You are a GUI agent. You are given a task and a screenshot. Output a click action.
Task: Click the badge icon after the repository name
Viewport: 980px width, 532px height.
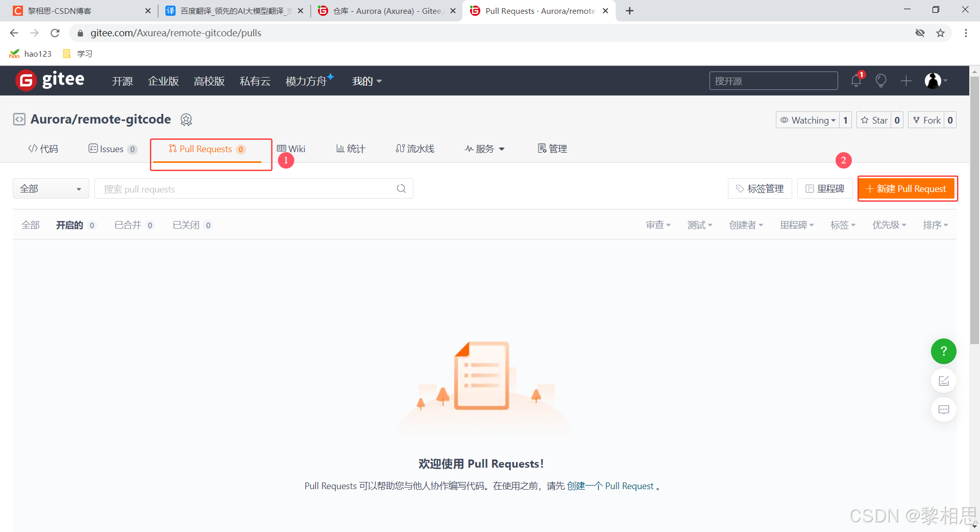(186, 119)
